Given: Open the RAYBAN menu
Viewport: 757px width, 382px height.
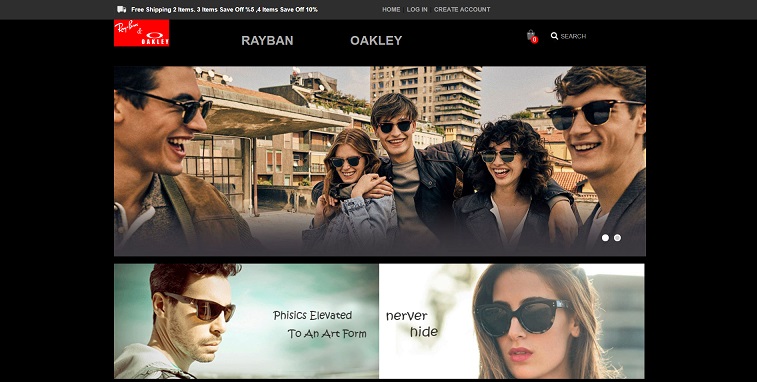Looking at the screenshot, I should click(x=267, y=41).
